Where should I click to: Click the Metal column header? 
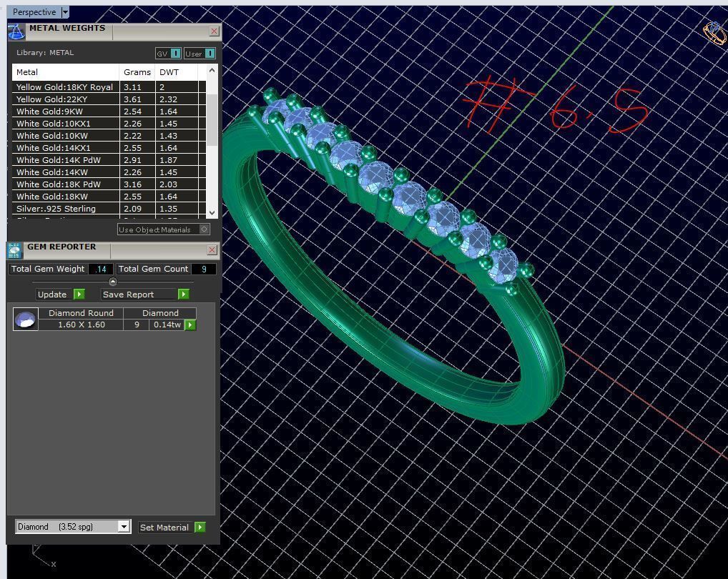66,72
